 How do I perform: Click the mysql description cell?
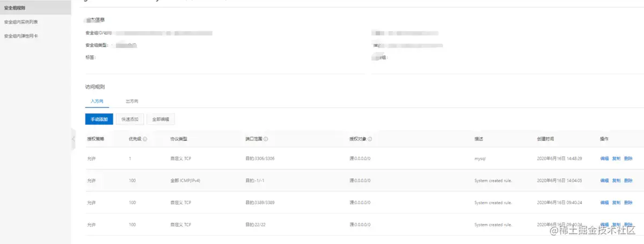click(x=480, y=159)
